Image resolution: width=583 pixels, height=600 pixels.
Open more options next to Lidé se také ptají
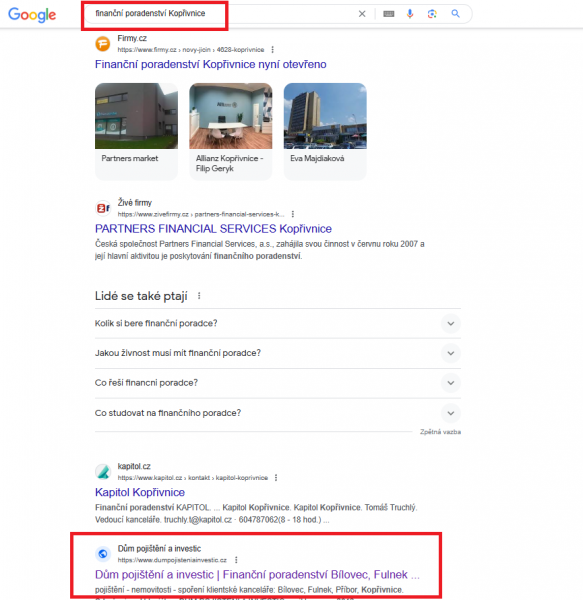point(199,296)
